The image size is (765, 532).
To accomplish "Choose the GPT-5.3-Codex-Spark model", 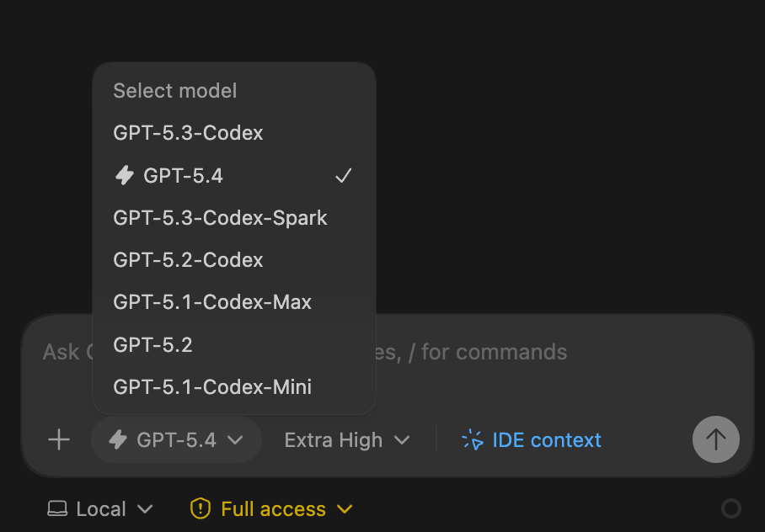I will pos(220,218).
